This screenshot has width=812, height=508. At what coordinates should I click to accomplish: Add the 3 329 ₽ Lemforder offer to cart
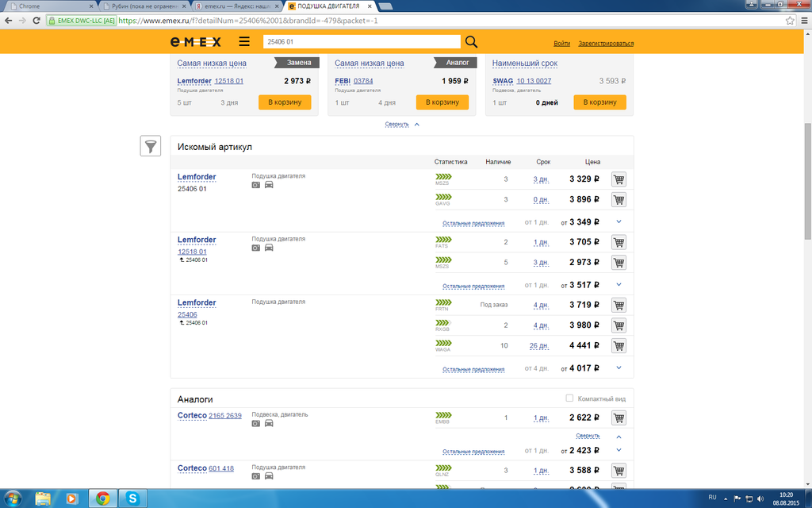[619, 179]
